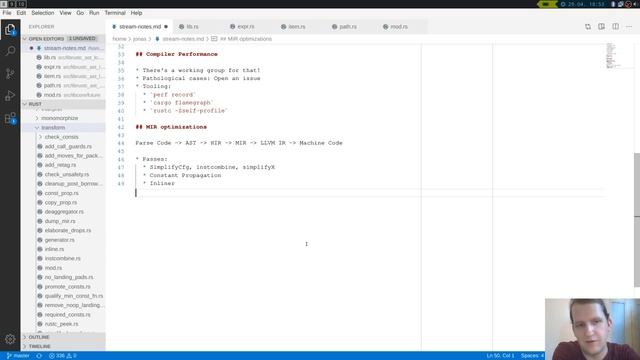The height and width of the screenshot is (360, 640).
Task: Open the Run and Debug view
Action: coord(10,96)
